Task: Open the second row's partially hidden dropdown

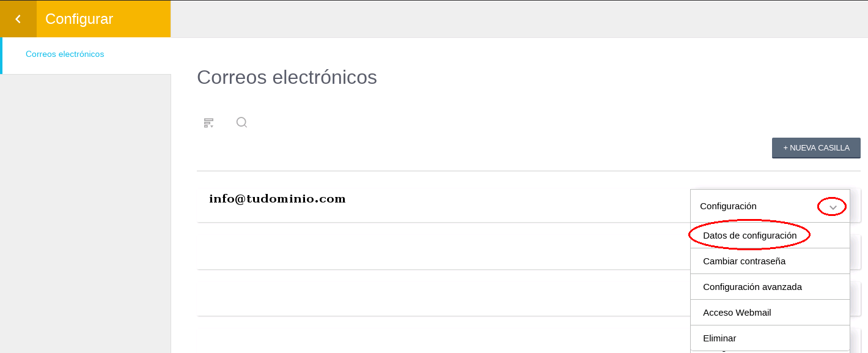Action: pyautogui.click(x=855, y=252)
